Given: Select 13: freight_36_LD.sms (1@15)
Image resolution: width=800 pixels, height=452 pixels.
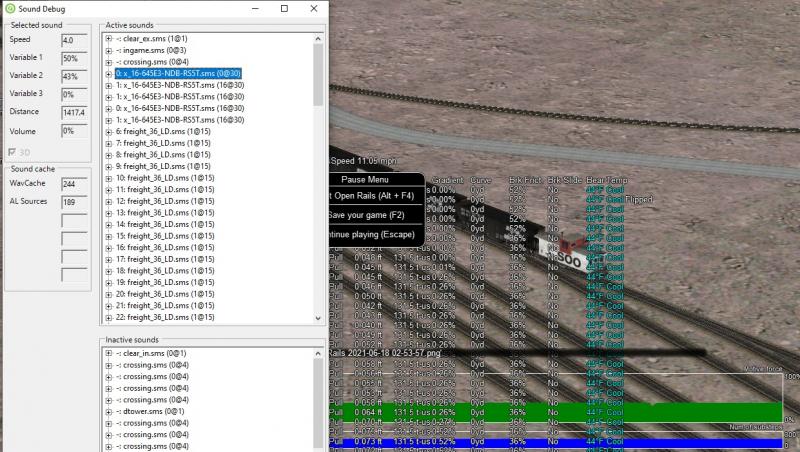Looking at the screenshot, I should (165, 213).
